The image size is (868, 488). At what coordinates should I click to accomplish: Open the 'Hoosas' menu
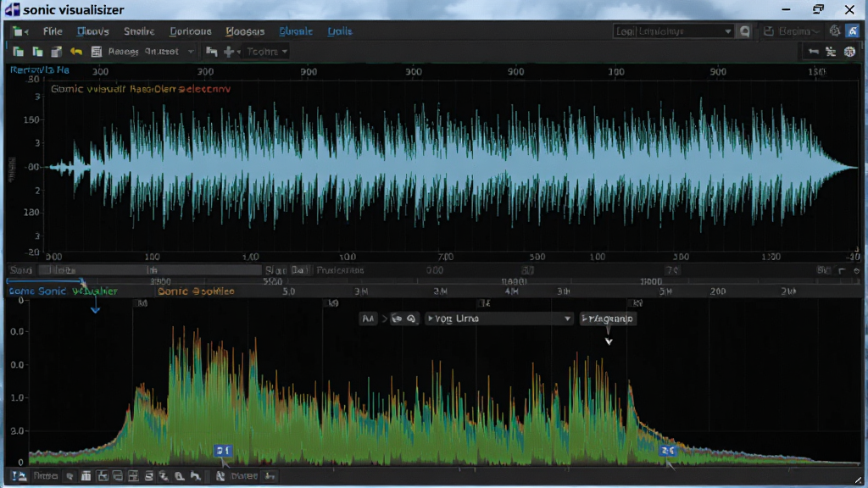pyautogui.click(x=245, y=31)
